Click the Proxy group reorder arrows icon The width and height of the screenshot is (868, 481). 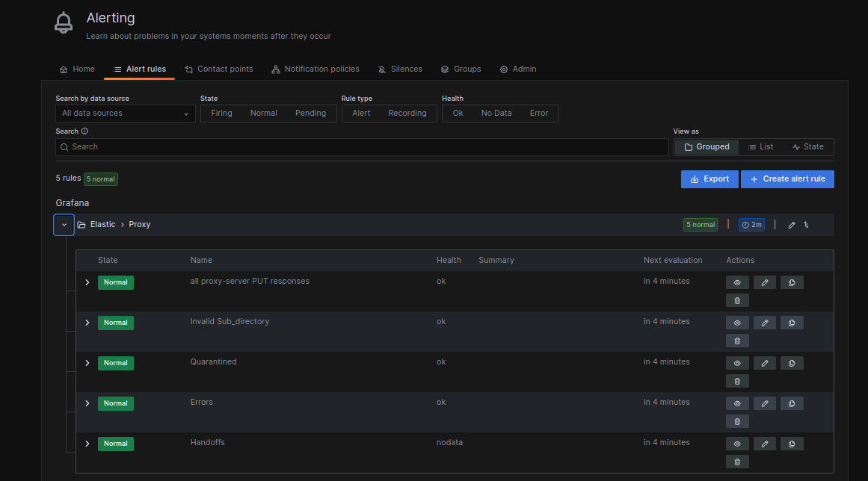point(806,225)
